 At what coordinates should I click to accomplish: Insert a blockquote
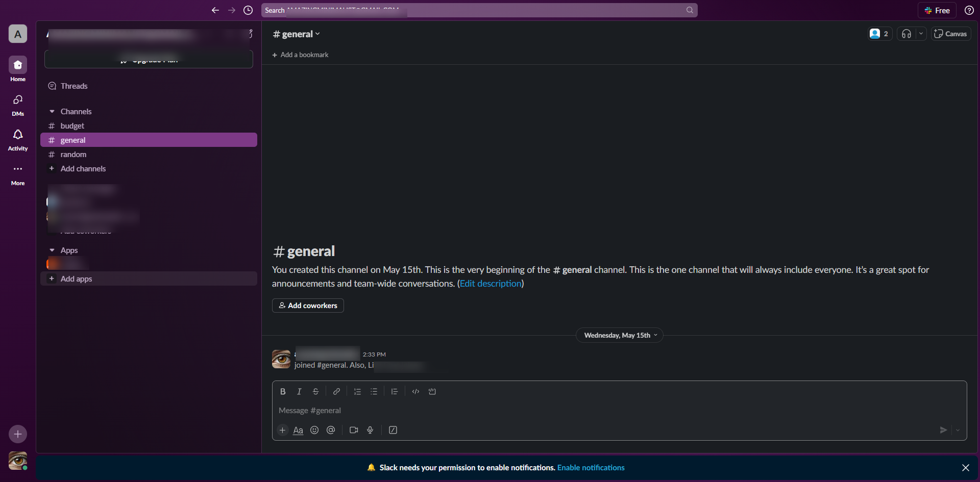point(395,392)
